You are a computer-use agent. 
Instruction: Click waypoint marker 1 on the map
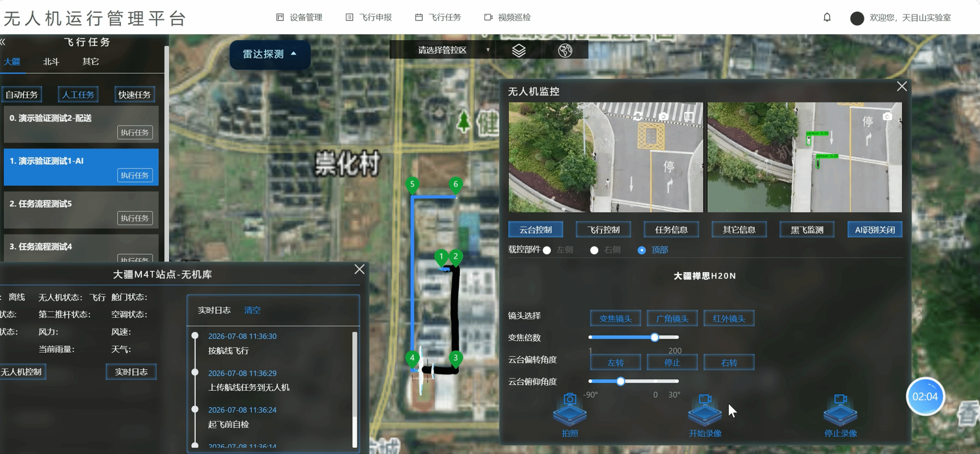(441, 257)
